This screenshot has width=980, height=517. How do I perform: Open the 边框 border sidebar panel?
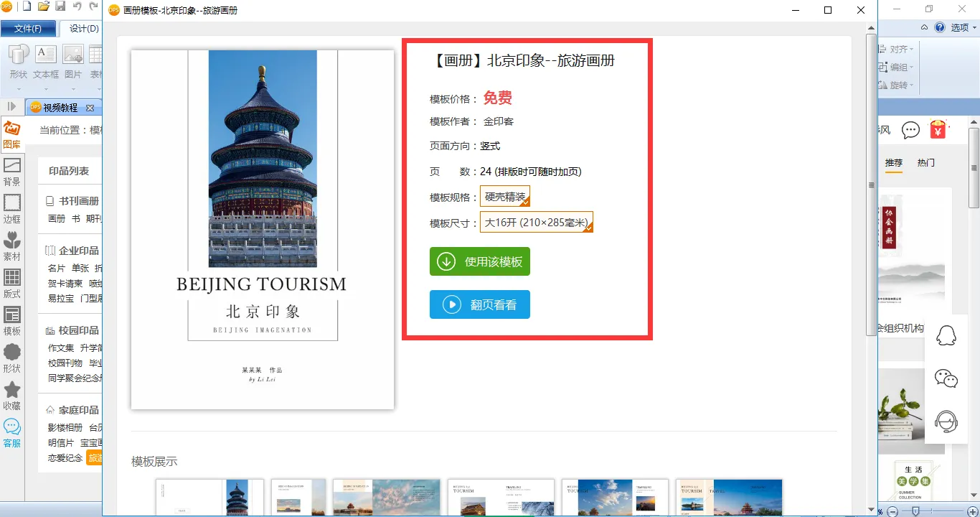click(12, 210)
